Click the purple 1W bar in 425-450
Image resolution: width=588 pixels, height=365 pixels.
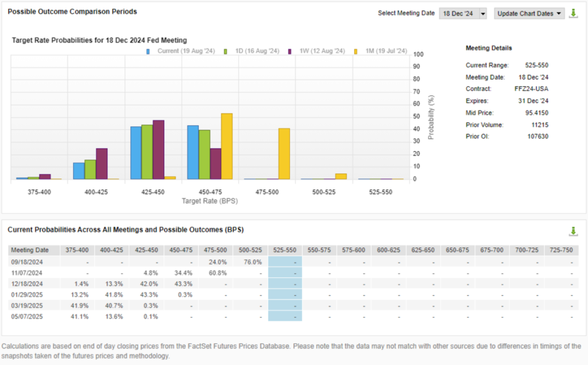point(158,150)
